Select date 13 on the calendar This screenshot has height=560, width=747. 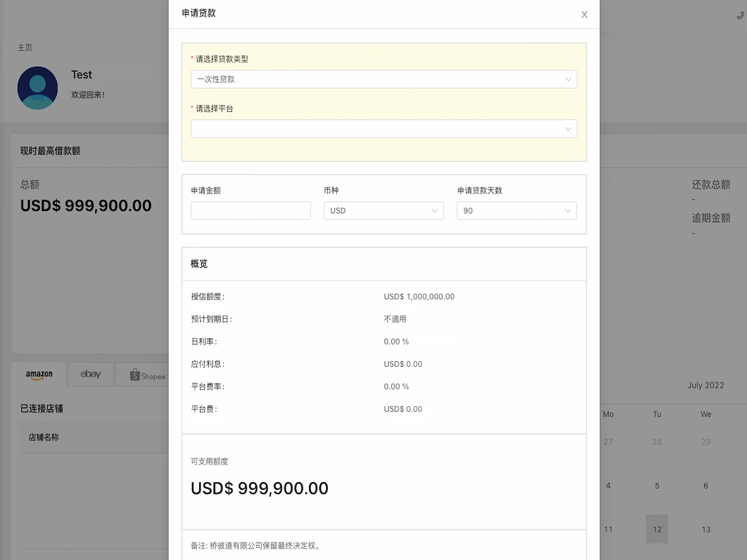pyautogui.click(x=706, y=529)
